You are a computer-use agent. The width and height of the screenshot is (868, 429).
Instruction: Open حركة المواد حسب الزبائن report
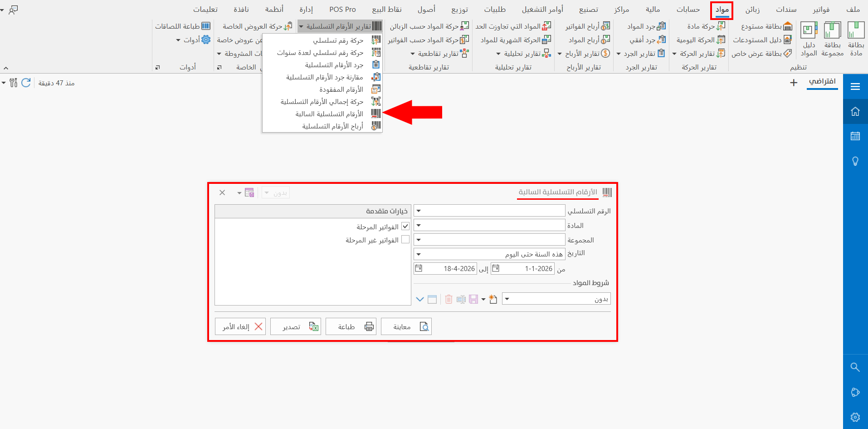[429, 26]
